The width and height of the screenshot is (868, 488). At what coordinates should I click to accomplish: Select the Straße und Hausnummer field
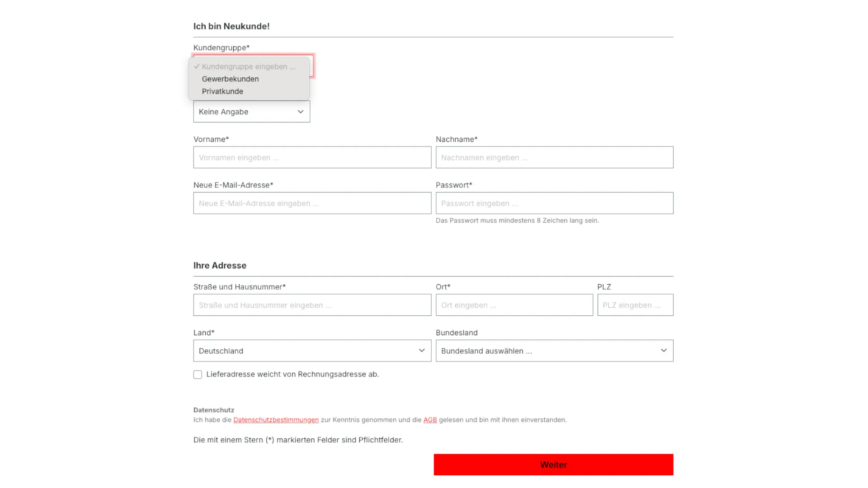(312, 305)
